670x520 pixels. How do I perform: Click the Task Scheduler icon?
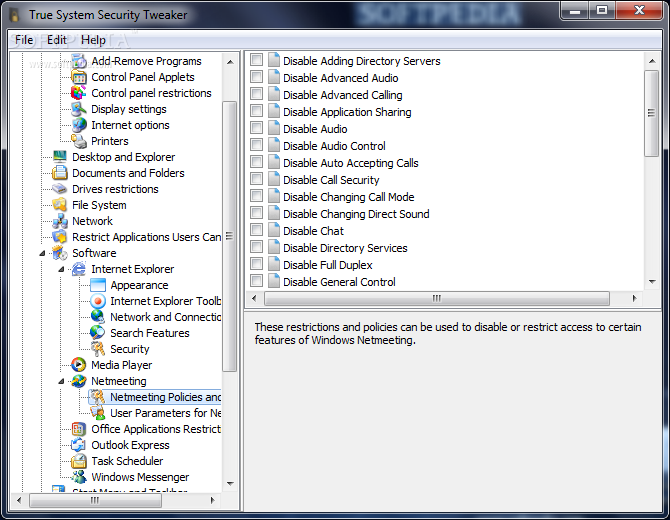click(x=79, y=461)
